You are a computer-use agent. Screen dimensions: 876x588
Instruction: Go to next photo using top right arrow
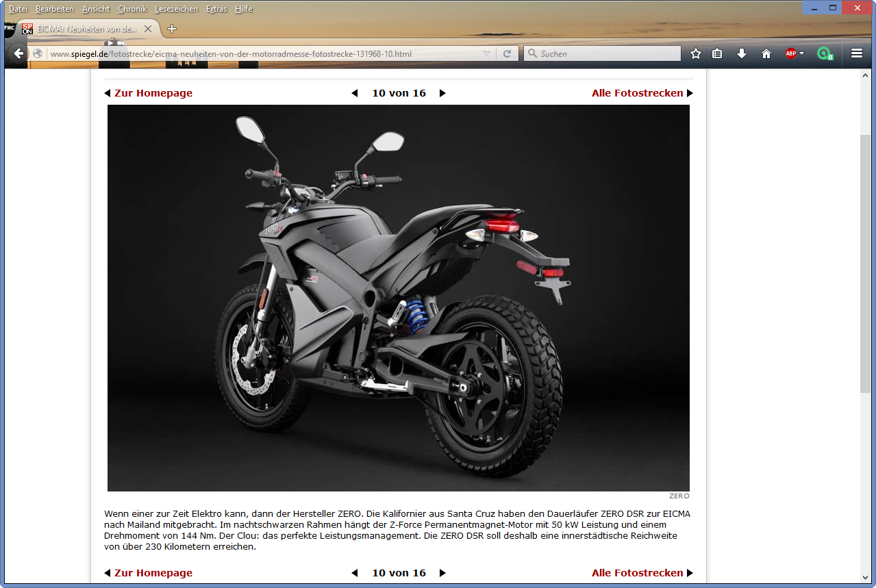[442, 93]
